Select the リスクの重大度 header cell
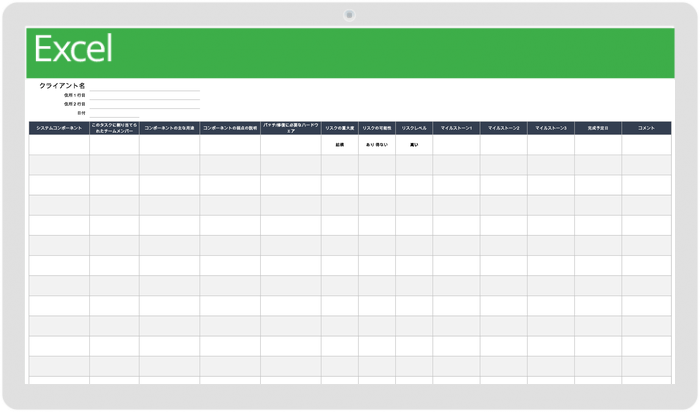Viewport: 700px width, 412px height. [340, 128]
